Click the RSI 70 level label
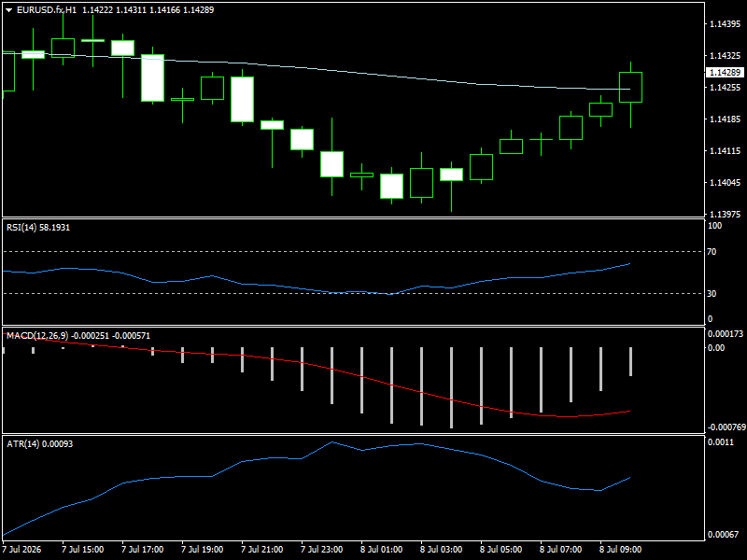 pos(712,252)
